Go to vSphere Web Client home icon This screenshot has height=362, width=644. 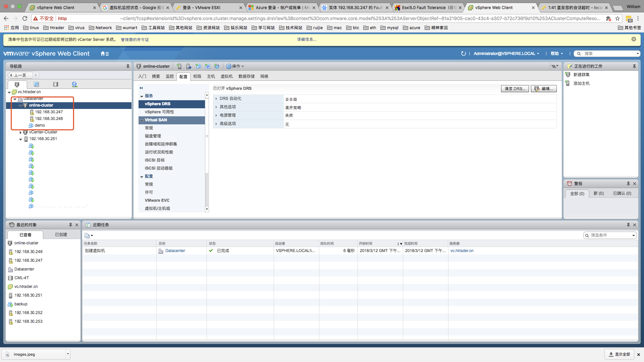pyautogui.click(x=105, y=54)
